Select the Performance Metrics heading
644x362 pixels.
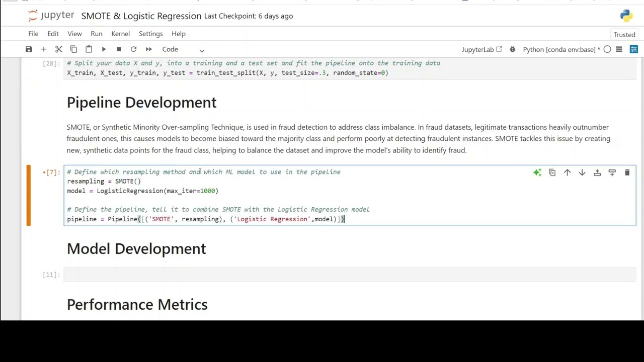[137, 305]
